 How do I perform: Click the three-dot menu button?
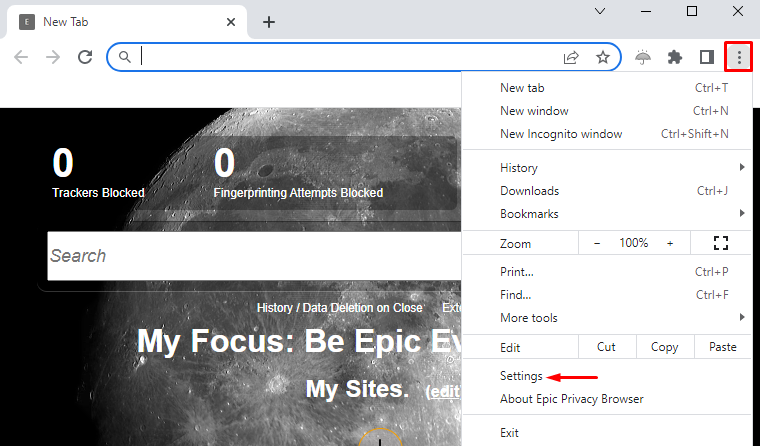pos(739,57)
